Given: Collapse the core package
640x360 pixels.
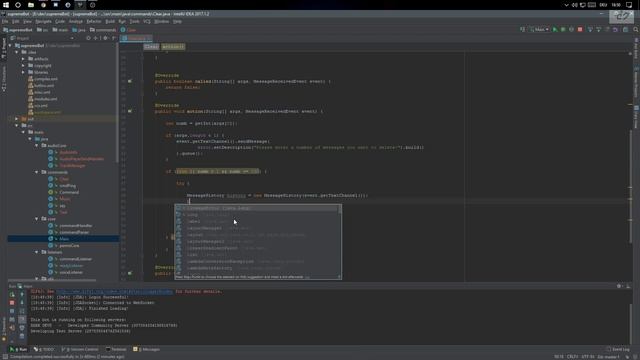Looking at the screenshot, I should (x=37, y=219).
